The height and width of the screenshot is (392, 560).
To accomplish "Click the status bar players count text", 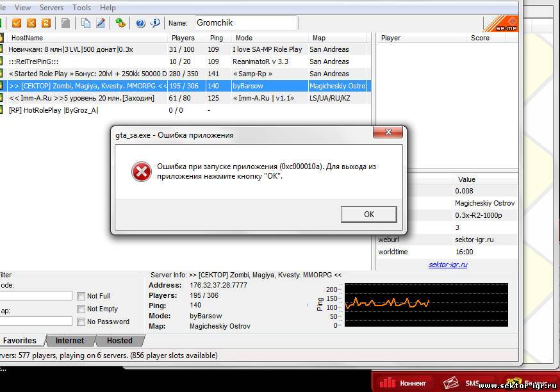I will pyautogui.click(x=109, y=355).
